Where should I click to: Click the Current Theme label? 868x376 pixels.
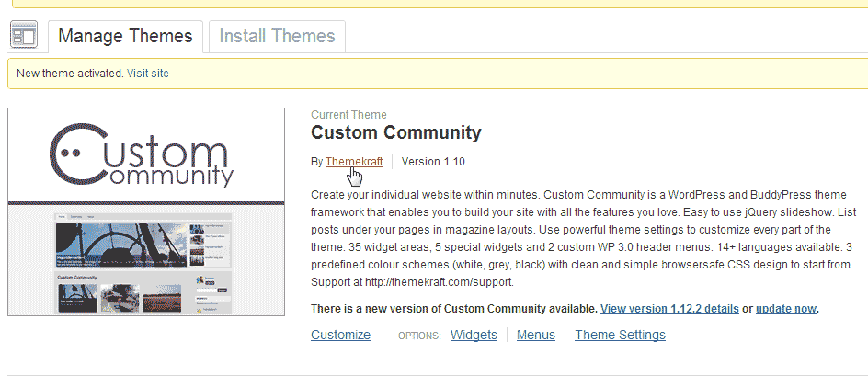(x=348, y=115)
